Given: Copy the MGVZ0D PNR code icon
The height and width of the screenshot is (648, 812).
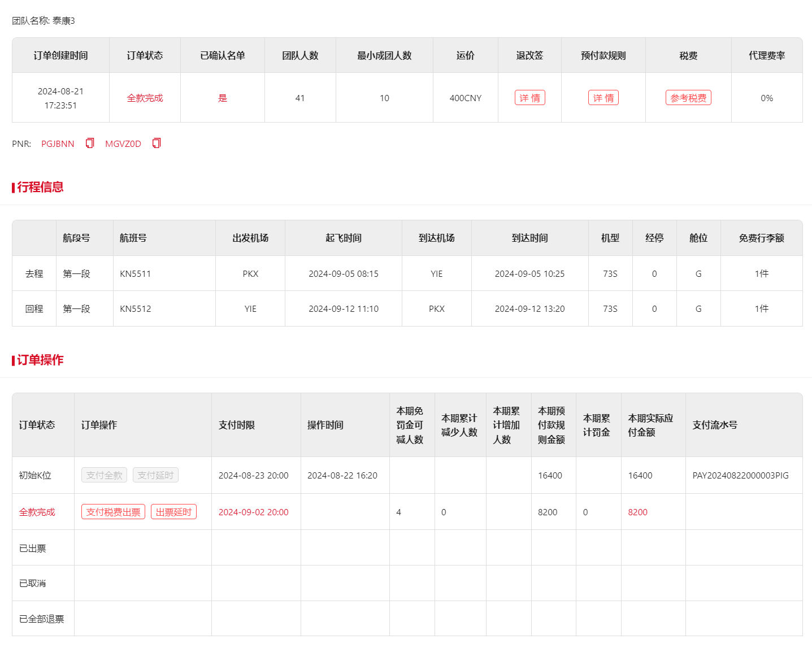Looking at the screenshot, I should [x=157, y=143].
